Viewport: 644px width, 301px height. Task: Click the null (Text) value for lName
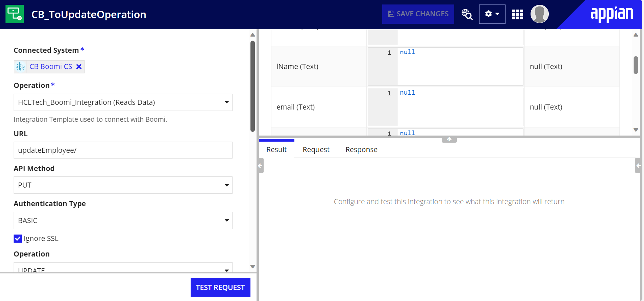[546, 67]
